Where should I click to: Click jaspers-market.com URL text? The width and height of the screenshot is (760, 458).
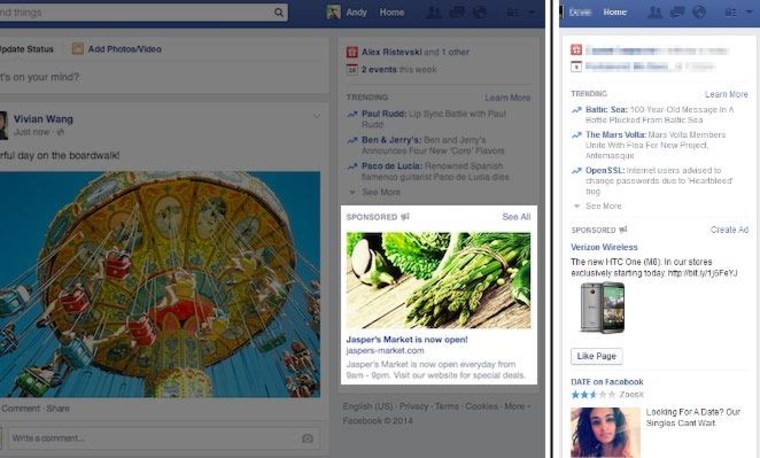pyautogui.click(x=385, y=350)
